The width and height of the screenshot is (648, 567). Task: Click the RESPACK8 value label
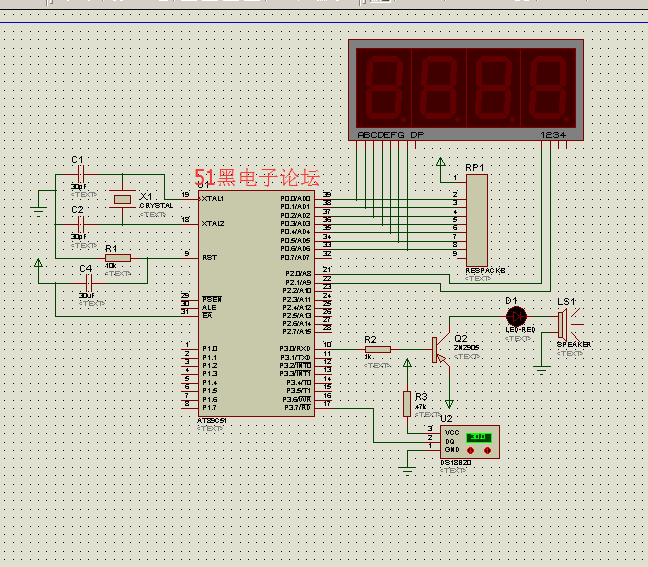[x=485, y=271]
